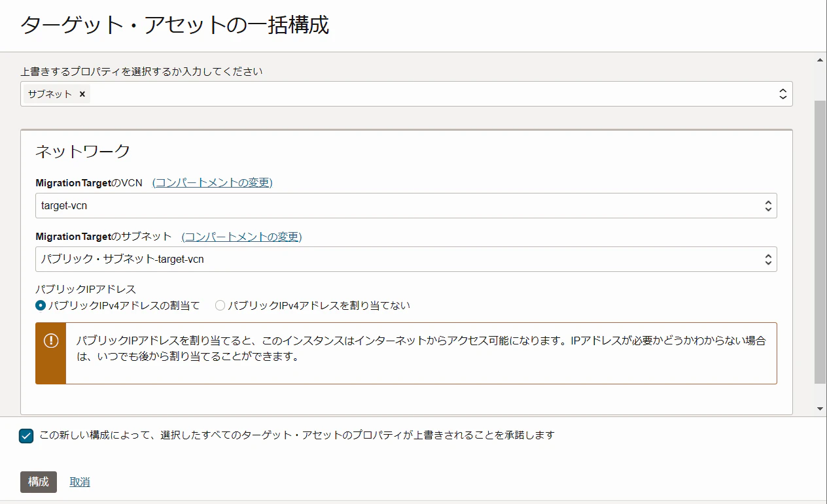
Task: Click the overwrite acknowledgement text
Action: [297, 435]
